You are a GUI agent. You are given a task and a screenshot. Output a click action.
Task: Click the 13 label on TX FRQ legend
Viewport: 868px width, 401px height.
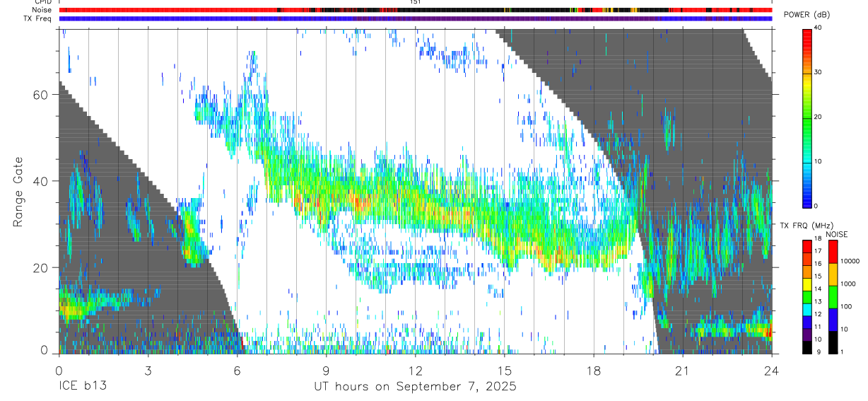(x=818, y=302)
